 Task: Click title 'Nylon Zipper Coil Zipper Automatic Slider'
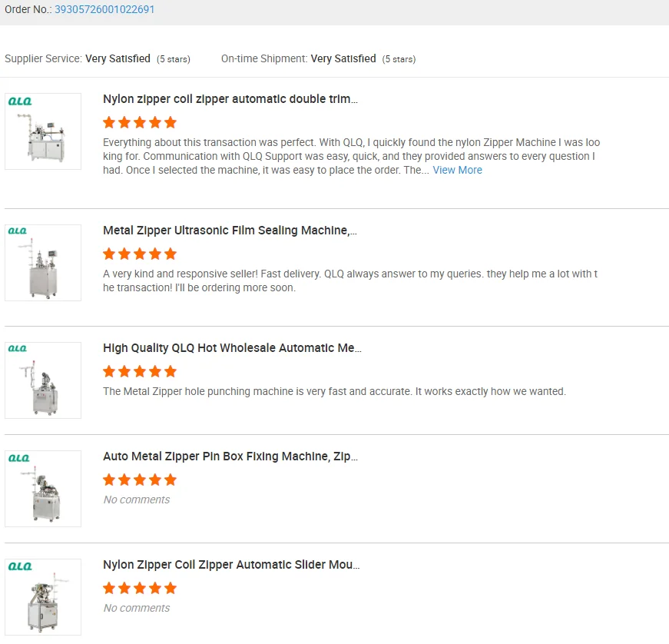[x=231, y=565]
